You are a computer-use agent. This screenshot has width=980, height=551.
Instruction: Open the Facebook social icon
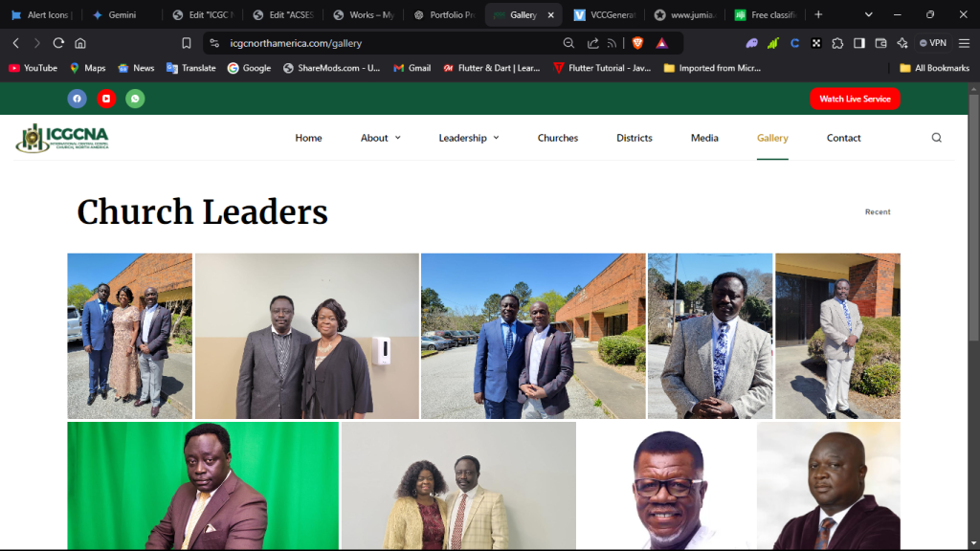(77, 99)
